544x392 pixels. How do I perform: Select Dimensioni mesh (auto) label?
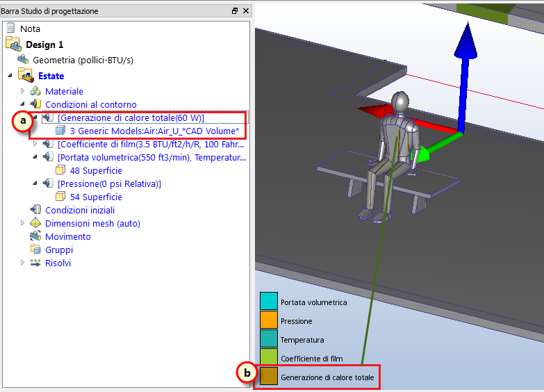coord(92,224)
